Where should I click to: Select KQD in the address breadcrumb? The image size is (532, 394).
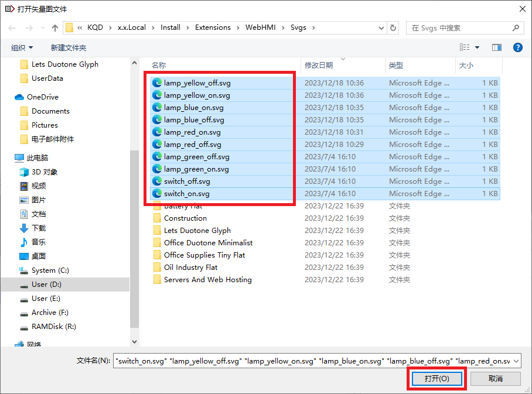pos(95,28)
